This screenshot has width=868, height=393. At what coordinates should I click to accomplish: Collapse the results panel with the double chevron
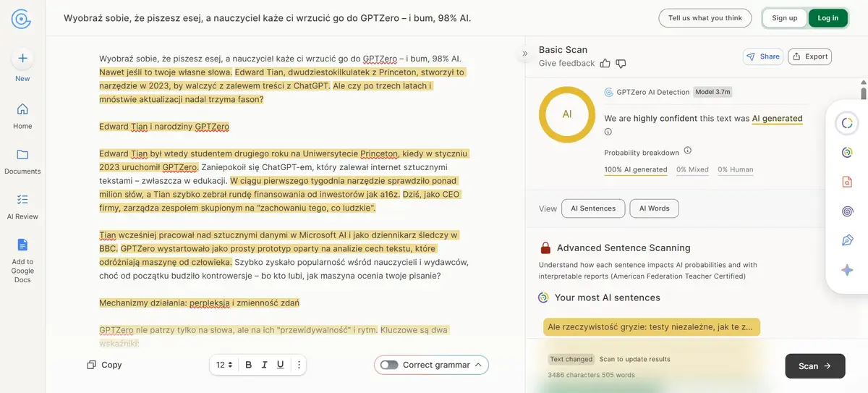coord(525,54)
